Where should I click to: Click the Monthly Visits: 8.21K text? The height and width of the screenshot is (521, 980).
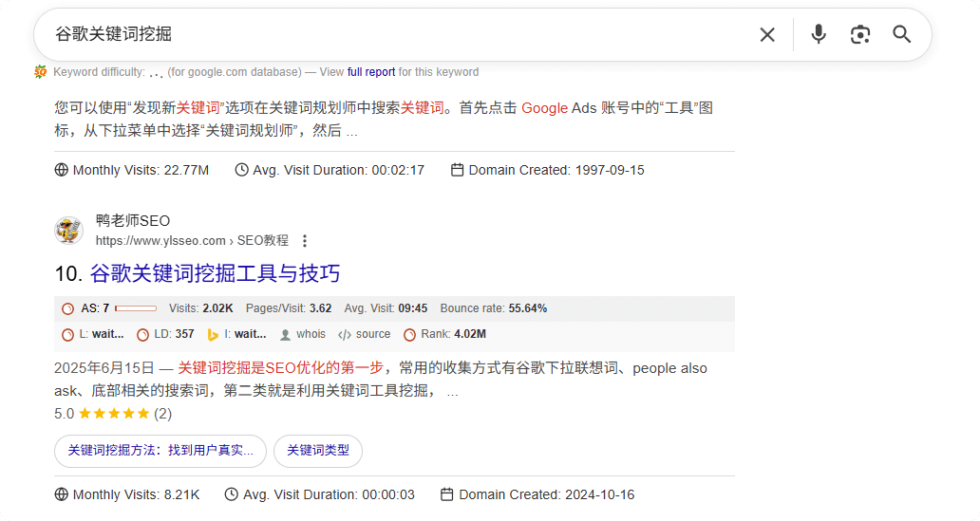[x=136, y=494]
